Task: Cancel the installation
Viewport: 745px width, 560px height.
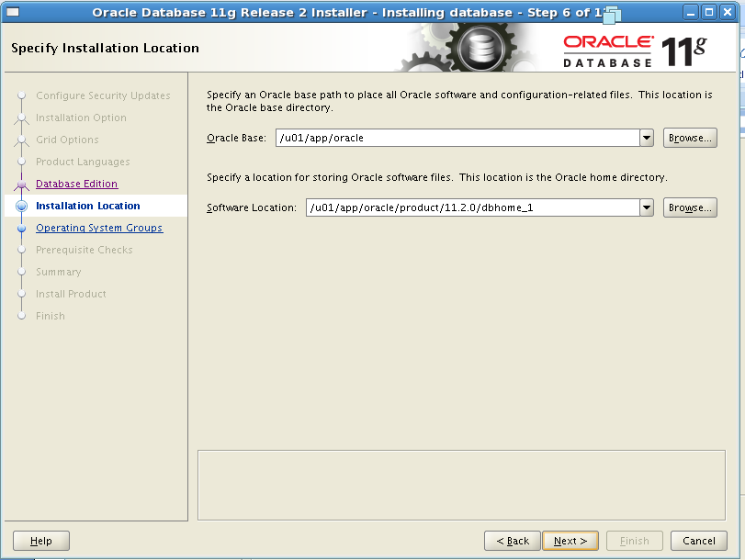Action: [x=698, y=541]
